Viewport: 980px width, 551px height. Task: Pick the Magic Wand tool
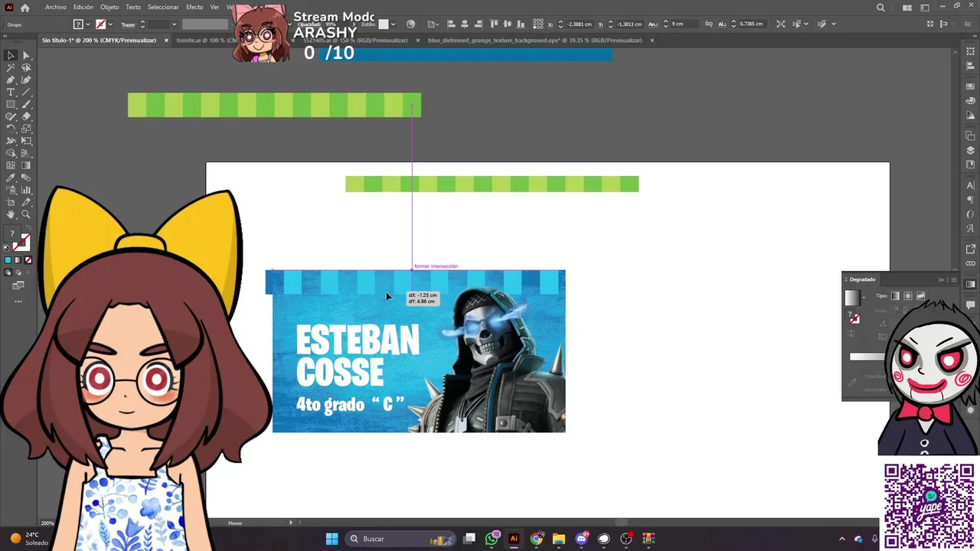coord(11,67)
